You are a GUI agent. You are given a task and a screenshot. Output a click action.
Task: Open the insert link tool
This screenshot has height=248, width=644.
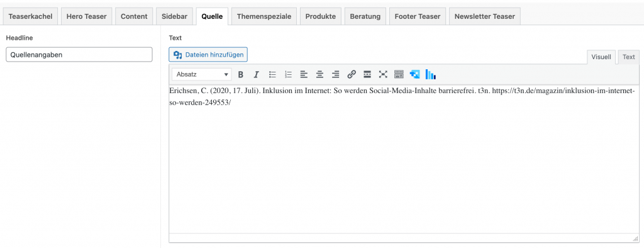click(352, 74)
